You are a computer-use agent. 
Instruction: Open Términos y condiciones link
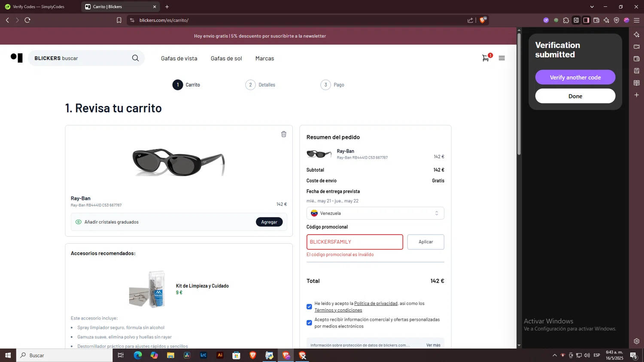(x=338, y=310)
